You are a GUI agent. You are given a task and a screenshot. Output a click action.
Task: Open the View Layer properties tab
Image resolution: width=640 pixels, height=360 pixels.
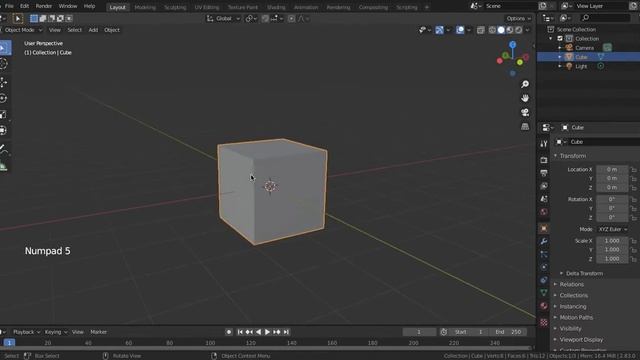click(544, 186)
